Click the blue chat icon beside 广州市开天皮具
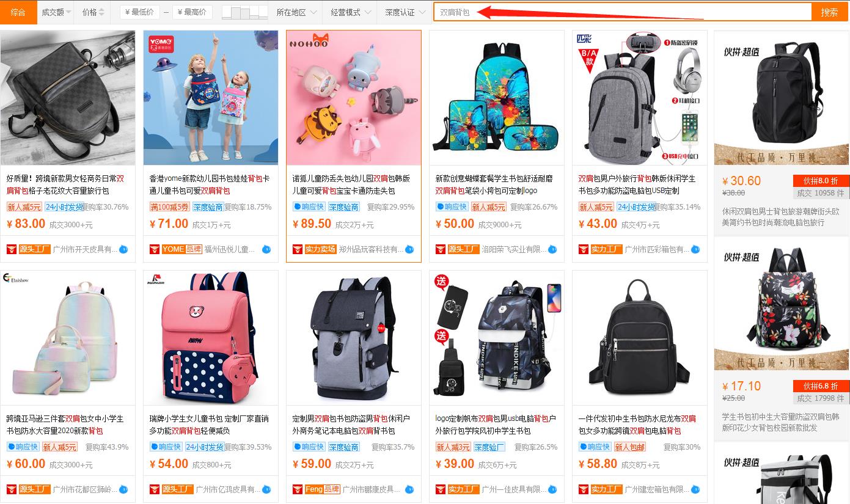 [x=123, y=249]
